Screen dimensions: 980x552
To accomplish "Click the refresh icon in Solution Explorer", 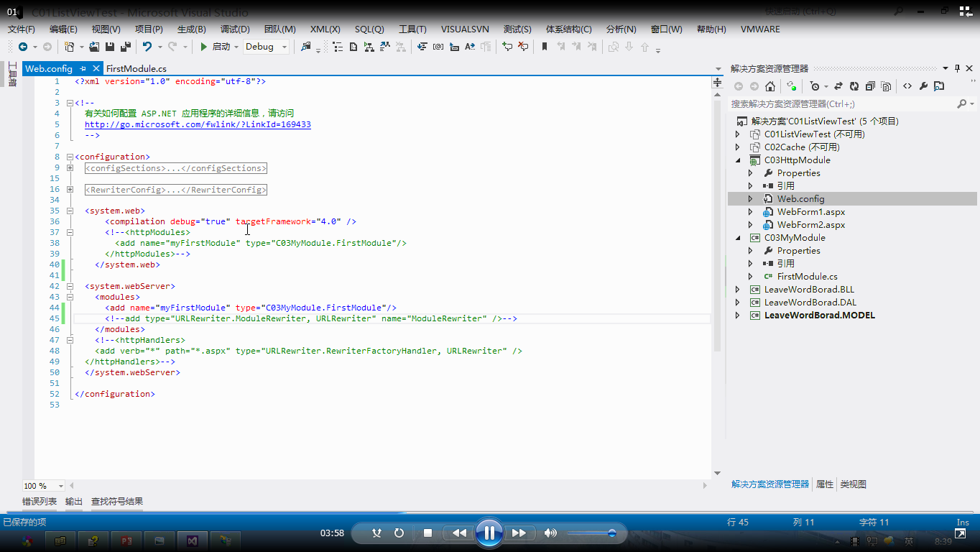I will (x=854, y=86).
